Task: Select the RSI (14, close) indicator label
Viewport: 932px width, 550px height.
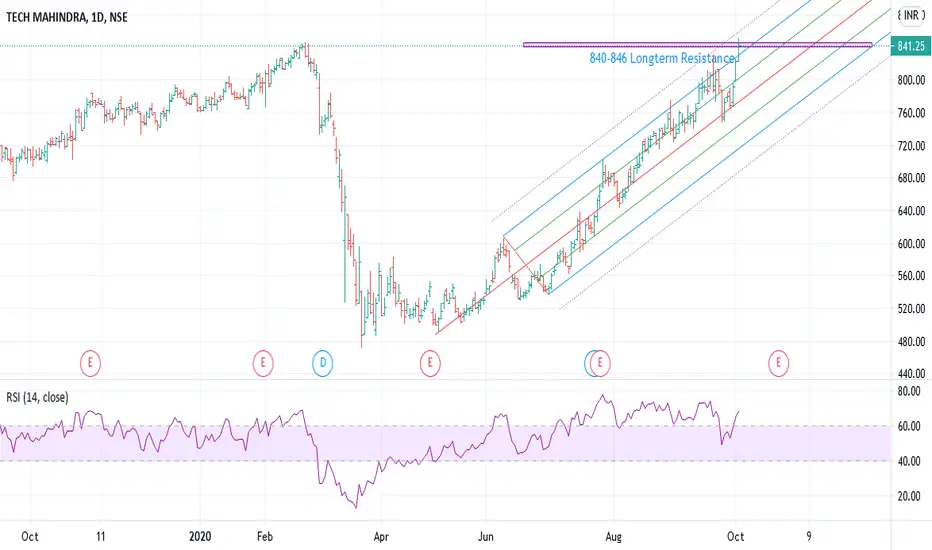Action: point(37,397)
